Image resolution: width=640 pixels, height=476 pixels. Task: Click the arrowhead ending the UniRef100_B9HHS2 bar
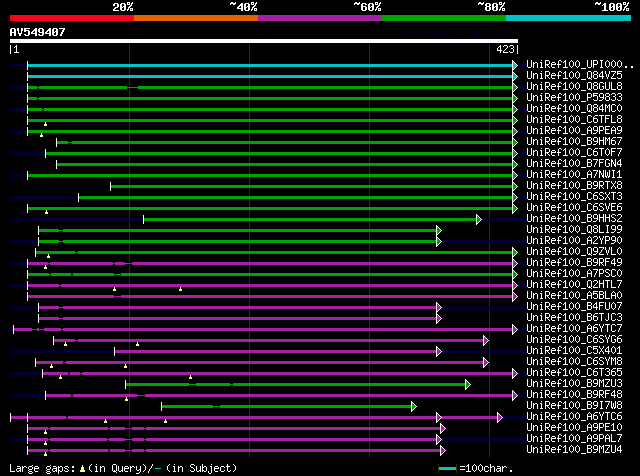[x=479, y=220]
